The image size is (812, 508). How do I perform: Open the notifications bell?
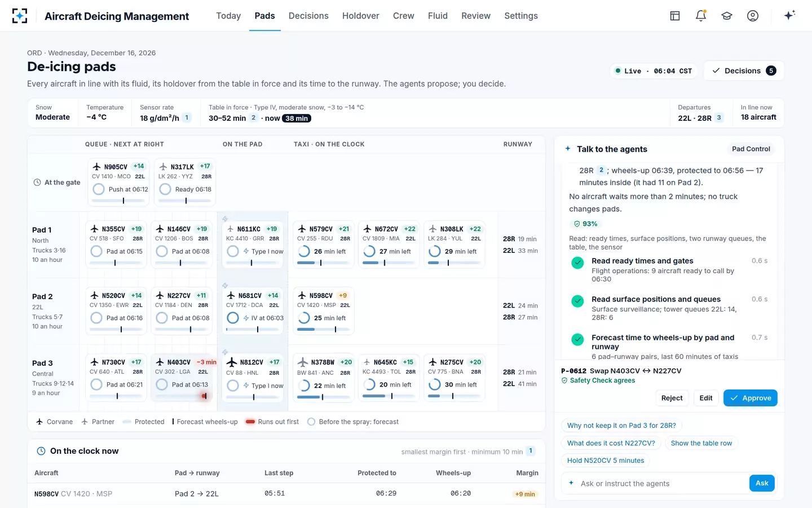click(x=701, y=16)
